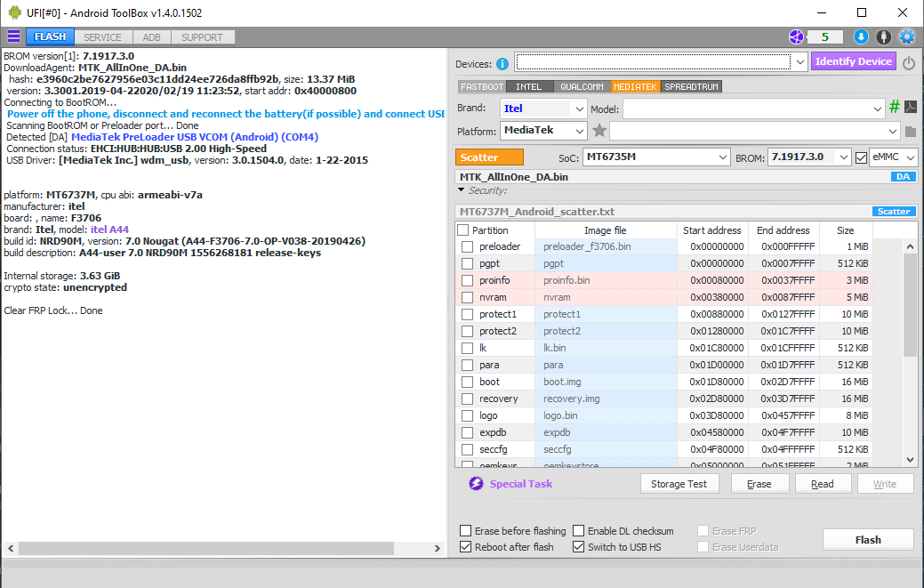Viewport: 924px width, 588px height.
Task: Click the log panel horizontal scrollbar
Action: tap(206, 548)
